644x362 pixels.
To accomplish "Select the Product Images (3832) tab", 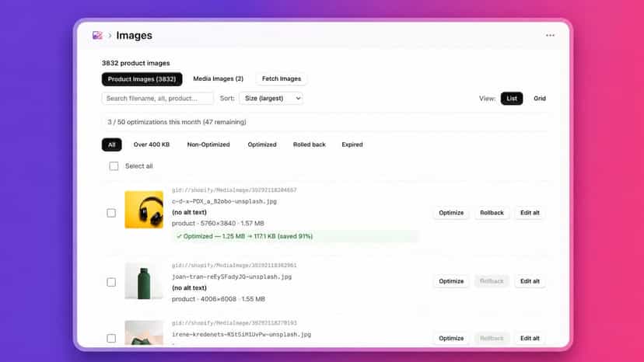I will coord(142,78).
